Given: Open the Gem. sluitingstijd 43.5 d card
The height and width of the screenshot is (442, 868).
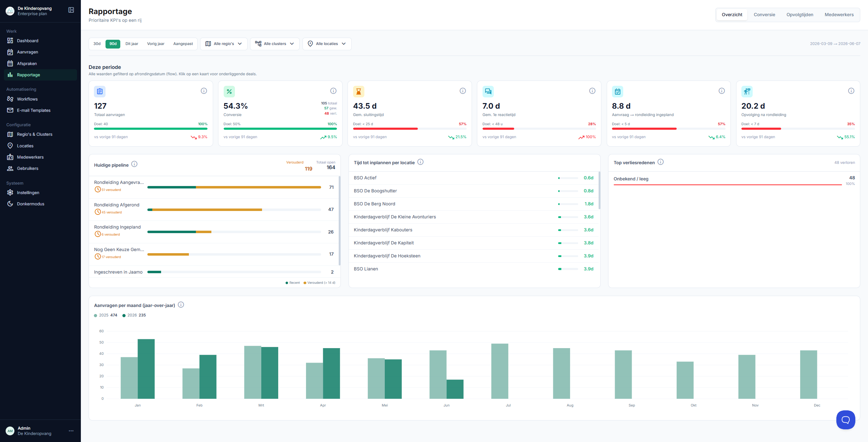Looking at the screenshot, I should tap(410, 114).
